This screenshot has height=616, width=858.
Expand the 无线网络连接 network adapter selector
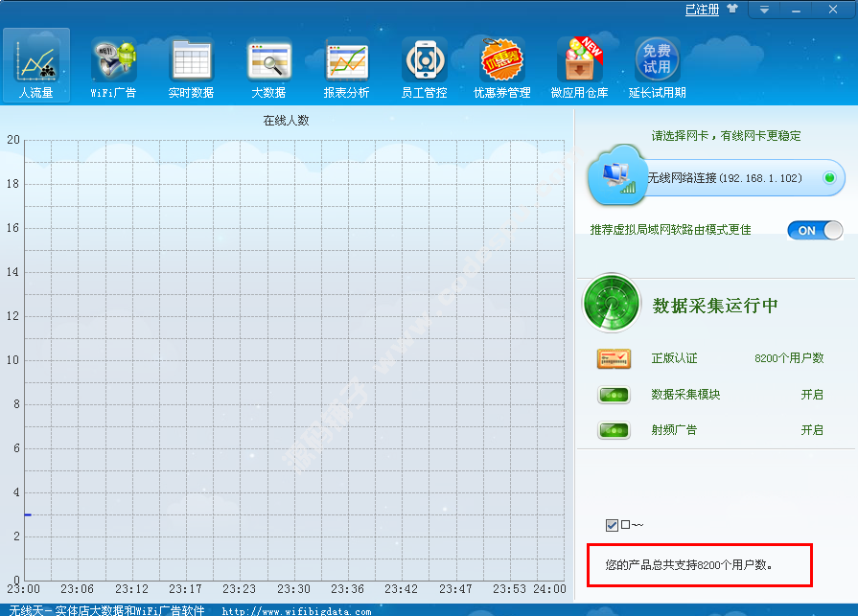coord(828,178)
